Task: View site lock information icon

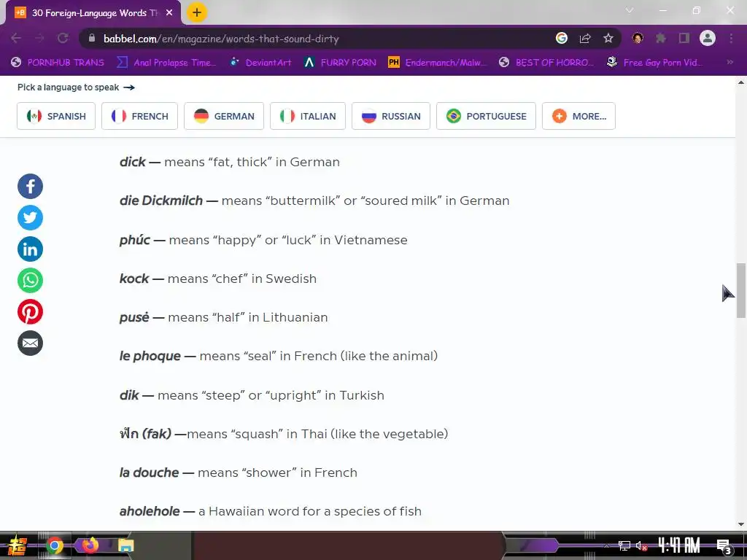Action: (92, 38)
